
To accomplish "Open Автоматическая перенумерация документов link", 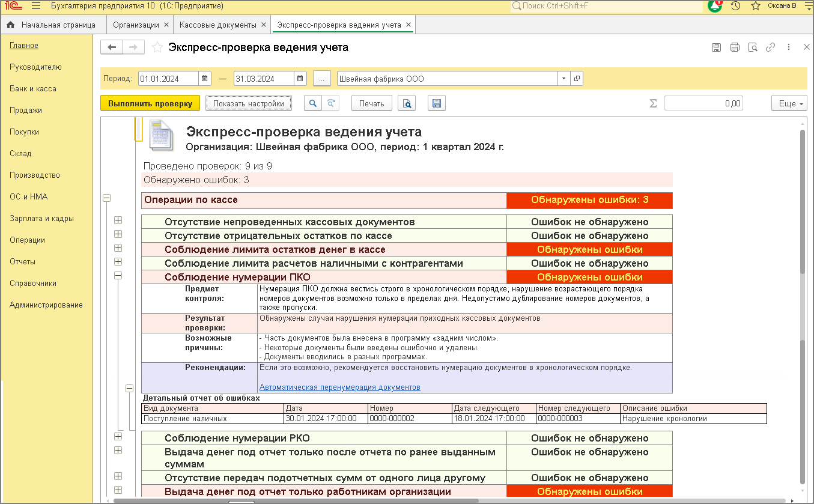I will click(x=340, y=387).
